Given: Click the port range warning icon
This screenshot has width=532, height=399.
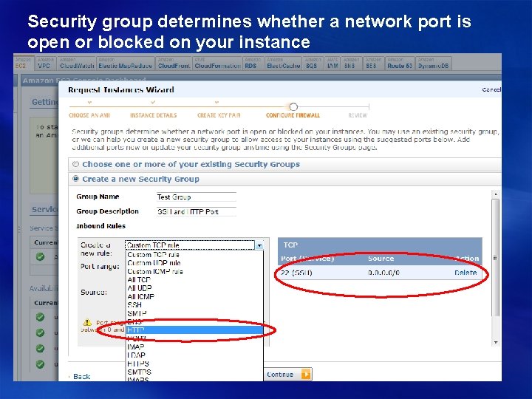Looking at the screenshot, I should coord(87,322).
